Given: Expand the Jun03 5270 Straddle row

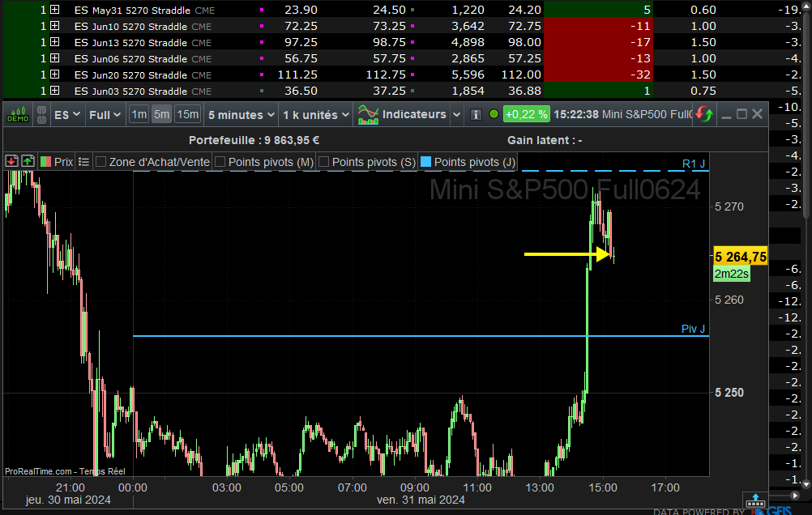Looking at the screenshot, I should coord(54,91).
